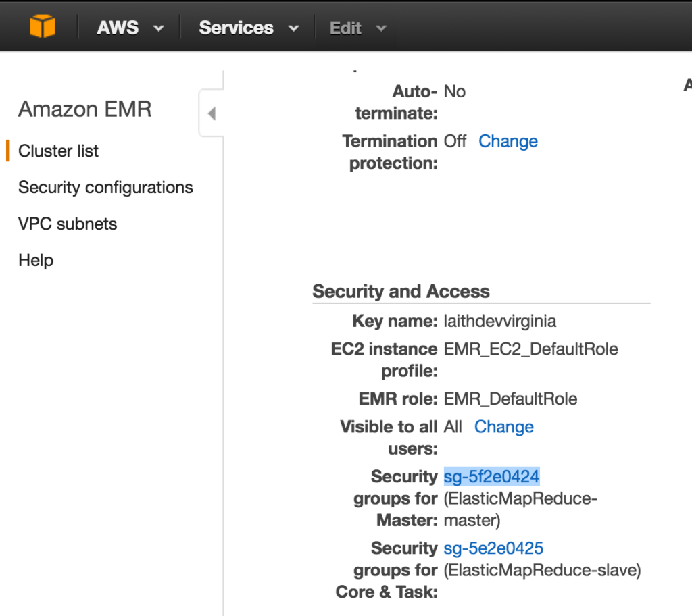Open the Services menu
Viewport: 692px width, 616px height.
(x=236, y=27)
